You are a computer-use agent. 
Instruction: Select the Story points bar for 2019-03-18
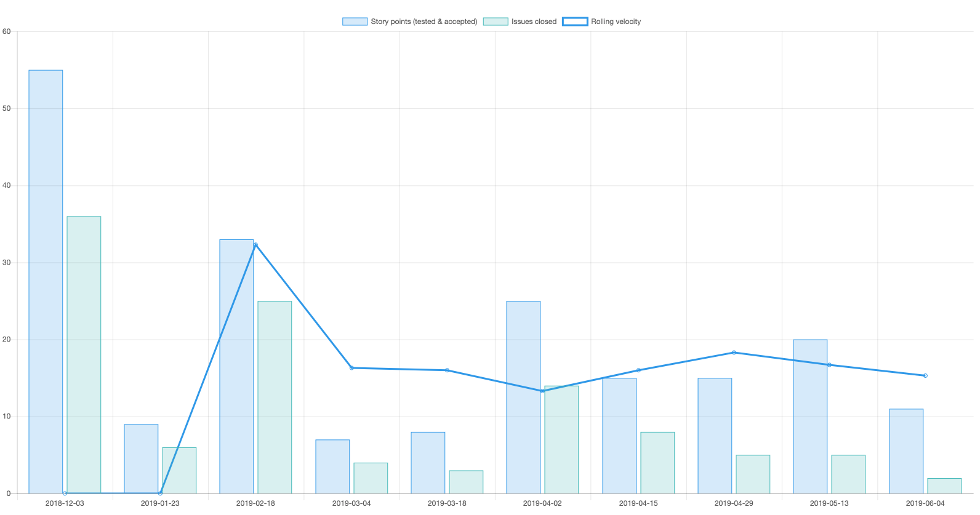tap(428, 463)
